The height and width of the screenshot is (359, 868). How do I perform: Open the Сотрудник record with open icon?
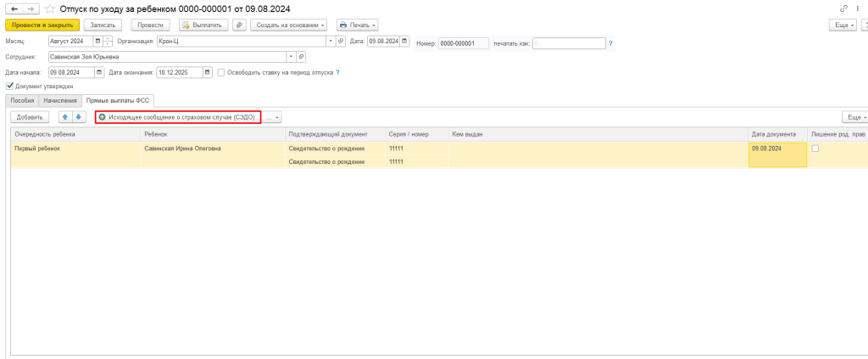point(302,57)
